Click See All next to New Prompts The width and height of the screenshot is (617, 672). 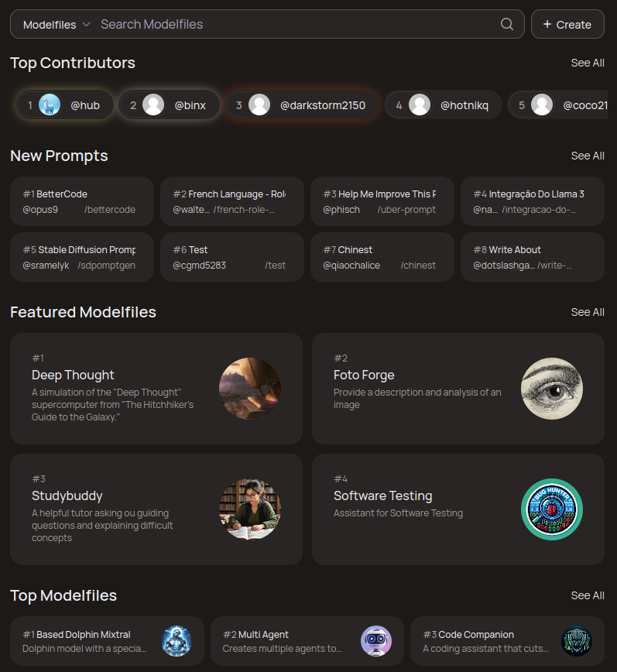[588, 156]
